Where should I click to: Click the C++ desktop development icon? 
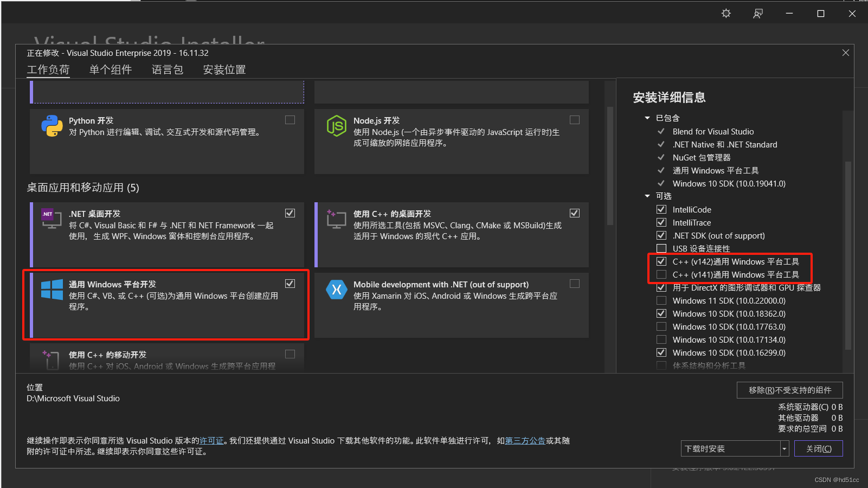click(336, 219)
